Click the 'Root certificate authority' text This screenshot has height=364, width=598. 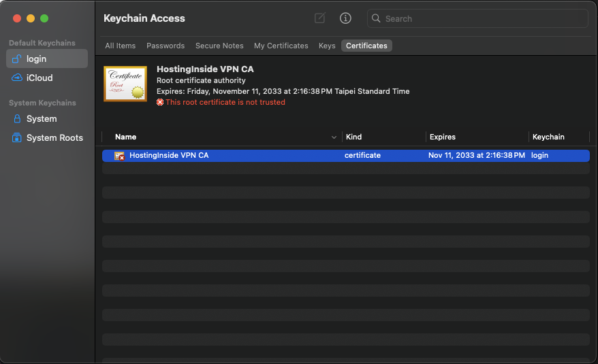click(201, 80)
